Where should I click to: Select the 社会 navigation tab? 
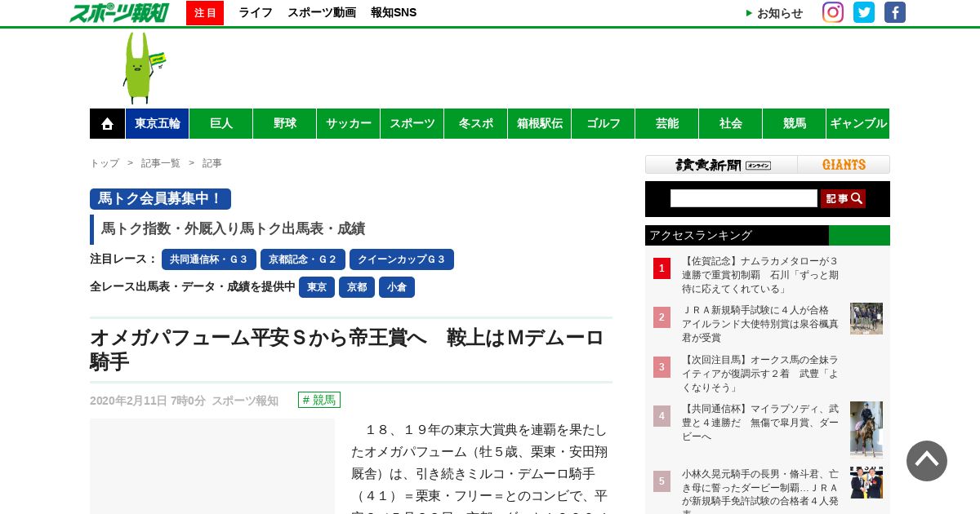click(x=731, y=123)
